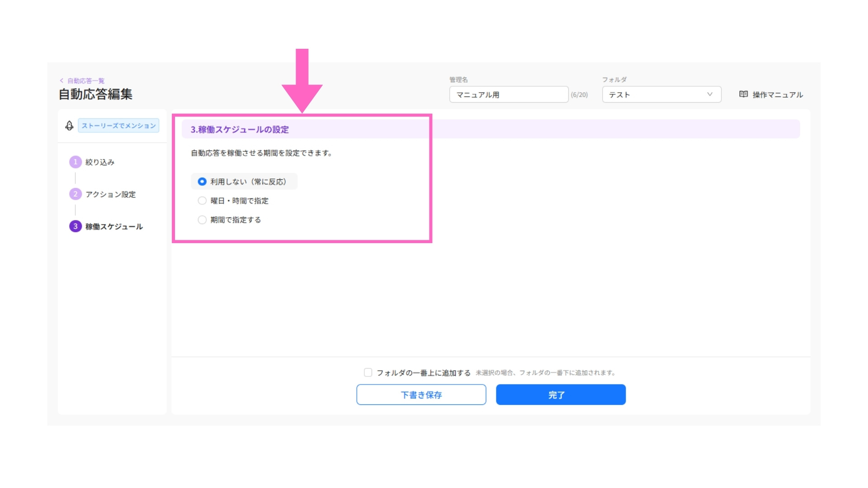Click the 完了 button
The image size is (868, 488).
(561, 394)
